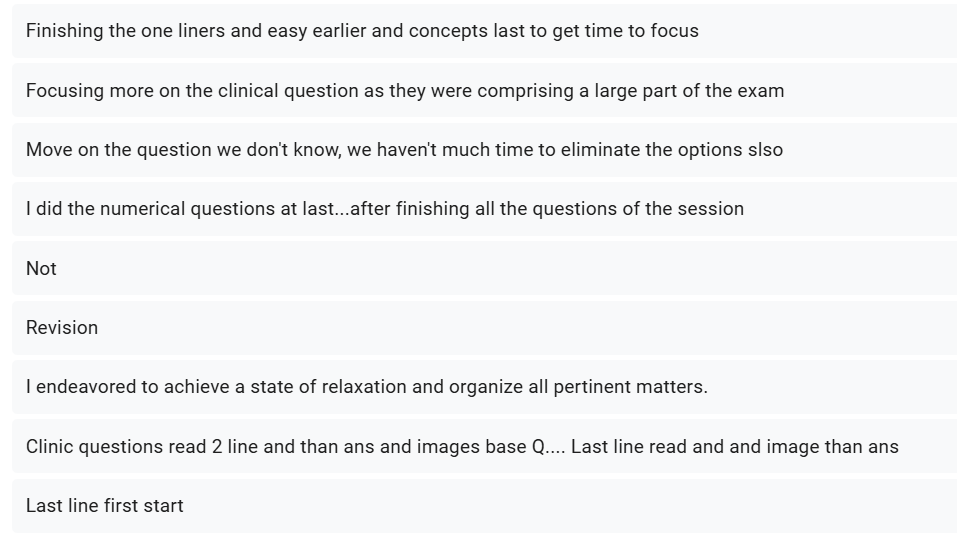This screenshot has height=534, width=957.
Task: Click the word 'exam' ending the second response
Action: [761, 91]
